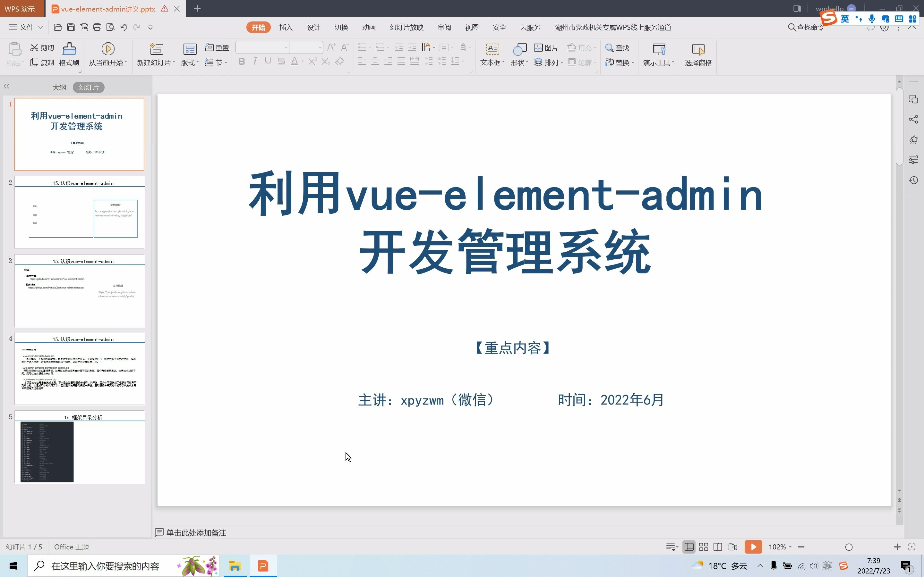Image resolution: width=924 pixels, height=577 pixels.
Task: Click the Picture insert icon
Action: (545, 47)
